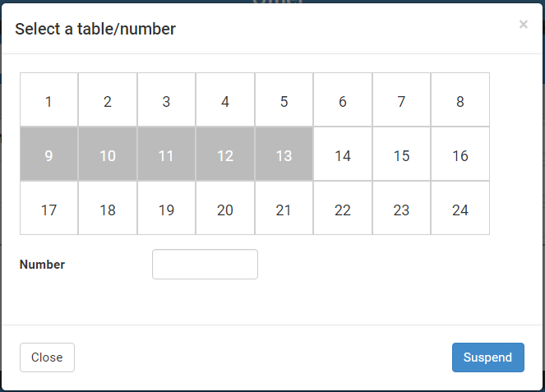
Task: Choose the shaded table 13
Action: tap(284, 155)
